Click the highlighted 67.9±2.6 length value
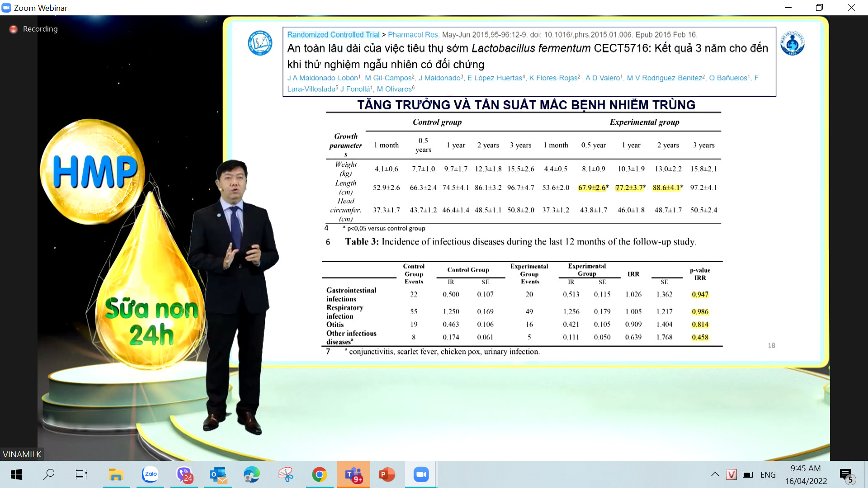The height and width of the screenshot is (488, 868). [593, 188]
